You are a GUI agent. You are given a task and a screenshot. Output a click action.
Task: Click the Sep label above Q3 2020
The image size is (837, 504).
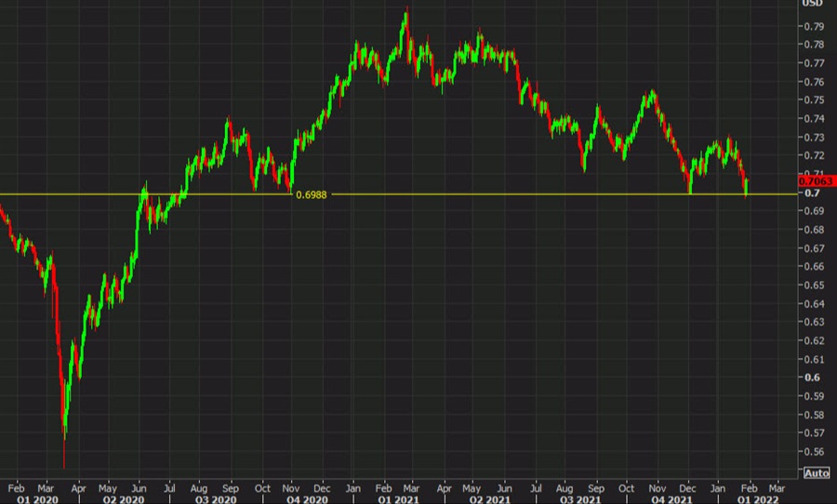pyautogui.click(x=231, y=488)
